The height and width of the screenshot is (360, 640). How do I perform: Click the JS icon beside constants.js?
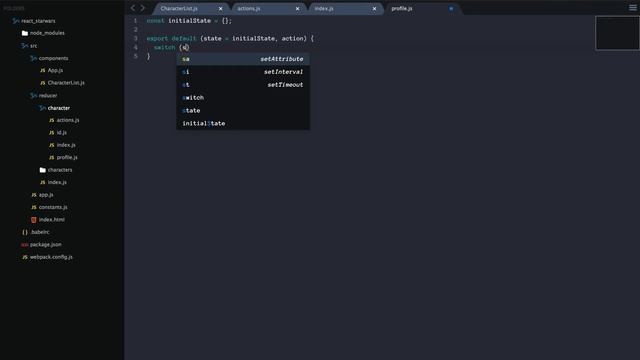point(33,207)
